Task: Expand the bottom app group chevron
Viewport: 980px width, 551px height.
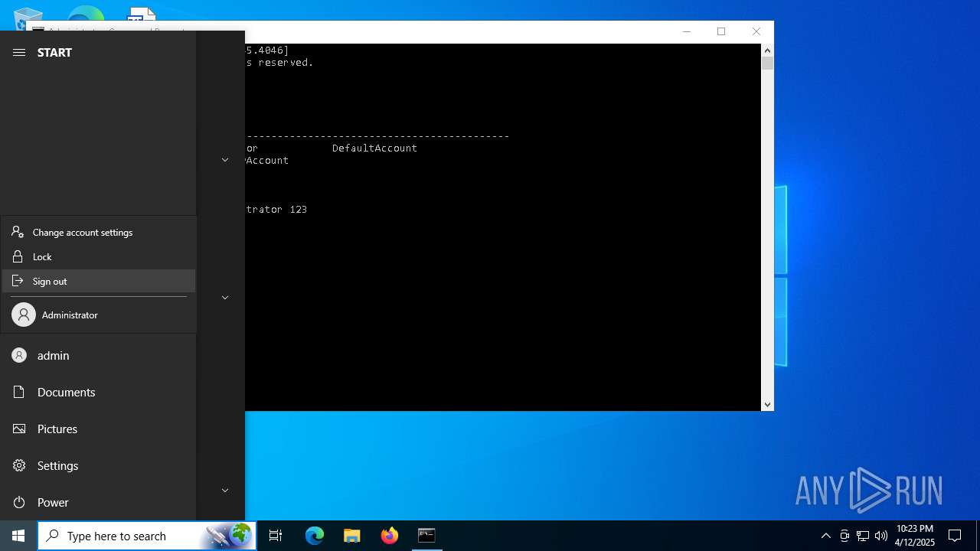Action: click(x=225, y=491)
